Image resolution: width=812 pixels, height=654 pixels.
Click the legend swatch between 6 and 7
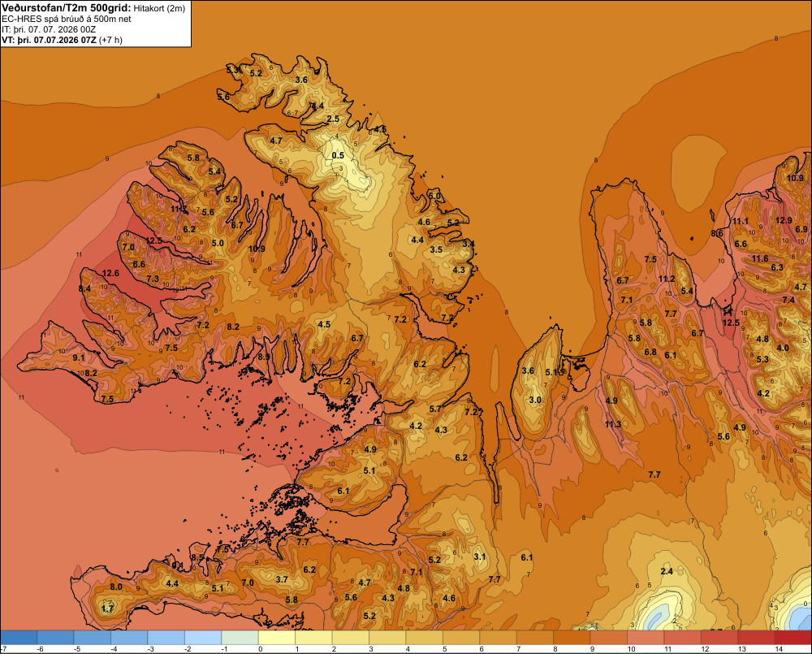coord(499,638)
